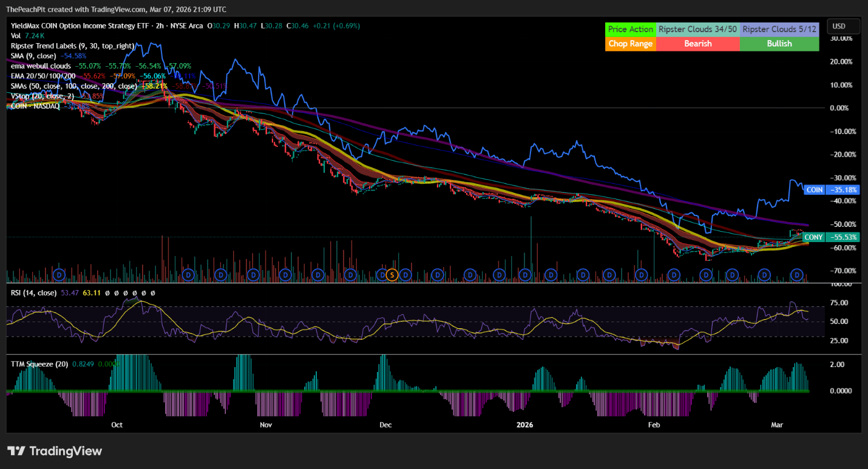Click the Bullish status cell
The image size is (868, 469).
[x=779, y=44]
